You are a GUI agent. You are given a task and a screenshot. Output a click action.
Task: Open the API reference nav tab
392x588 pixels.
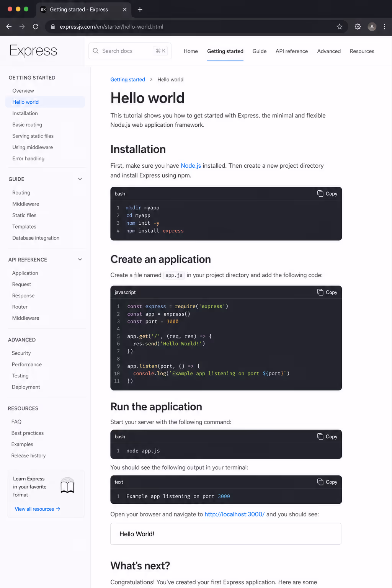[x=292, y=51]
